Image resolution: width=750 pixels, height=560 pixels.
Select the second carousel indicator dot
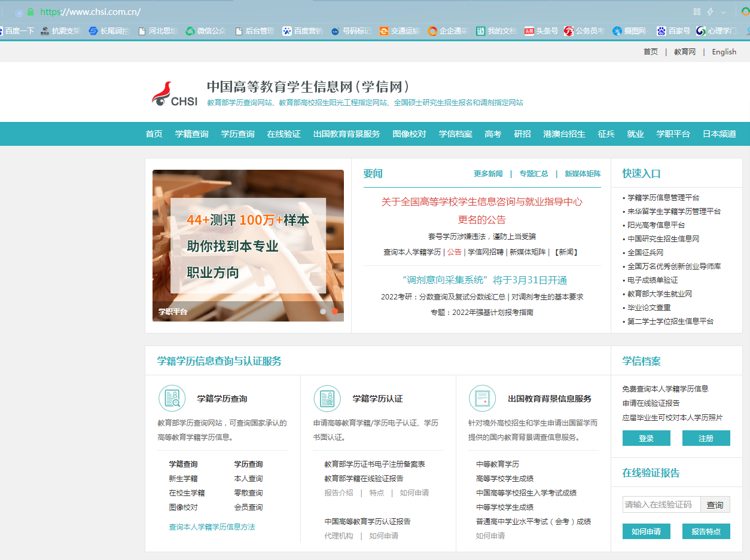(334, 311)
